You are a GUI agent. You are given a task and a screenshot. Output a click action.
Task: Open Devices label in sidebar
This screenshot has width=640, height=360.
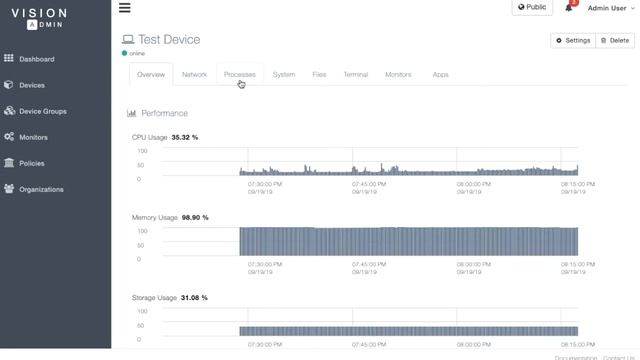click(x=32, y=85)
